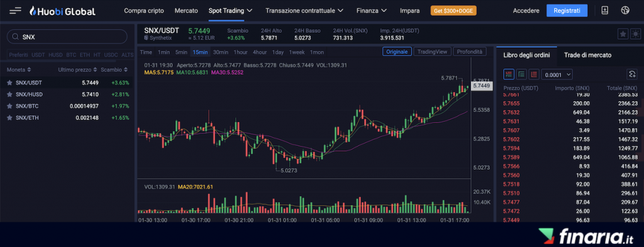Click the search magnifier icon

[x=16, y=37]
